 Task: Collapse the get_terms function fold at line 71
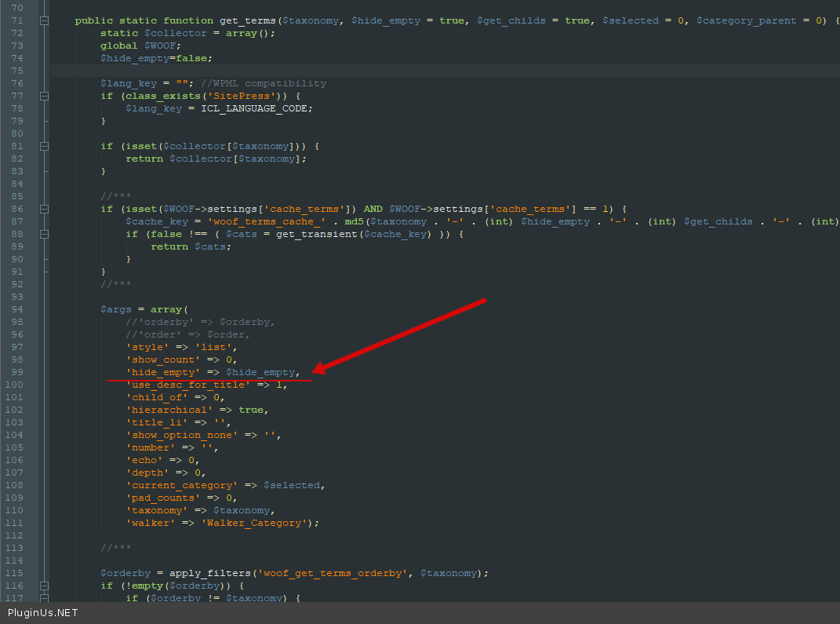(45, 20)
